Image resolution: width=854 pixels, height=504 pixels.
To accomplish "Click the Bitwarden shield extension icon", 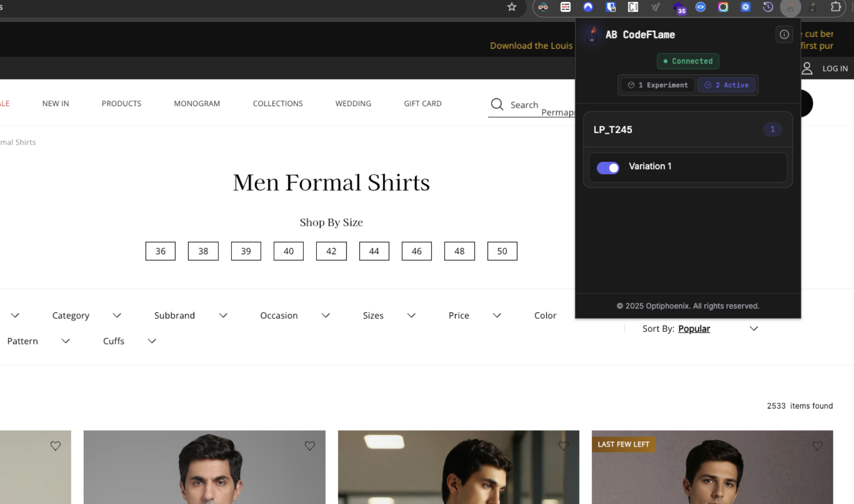I will click(611, 7).
